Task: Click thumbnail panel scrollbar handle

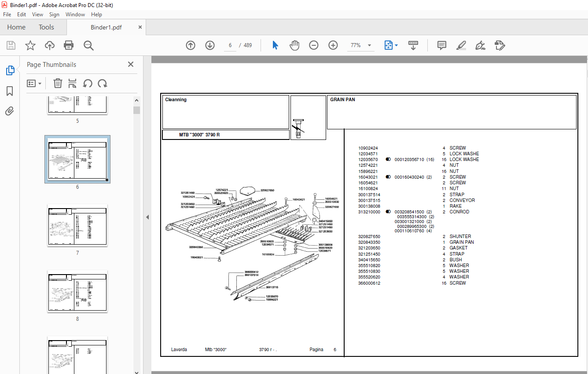Action: (x=137, y=110)
